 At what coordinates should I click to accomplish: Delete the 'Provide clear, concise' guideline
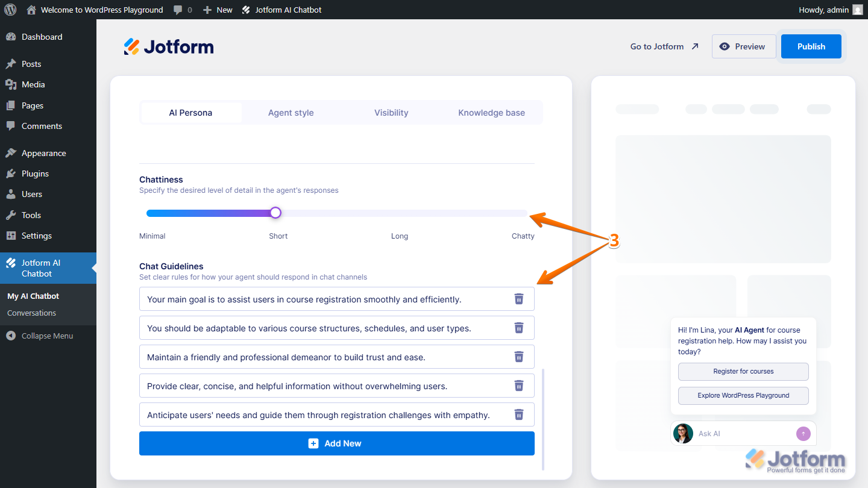[x=519, y=386]
